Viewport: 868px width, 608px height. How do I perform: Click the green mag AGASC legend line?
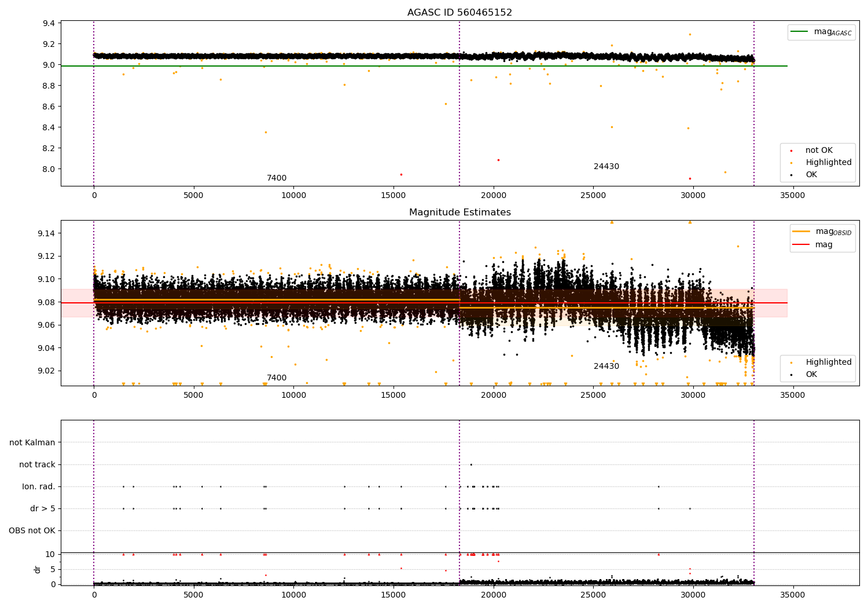pyautogui.click(x=800, y=32)
